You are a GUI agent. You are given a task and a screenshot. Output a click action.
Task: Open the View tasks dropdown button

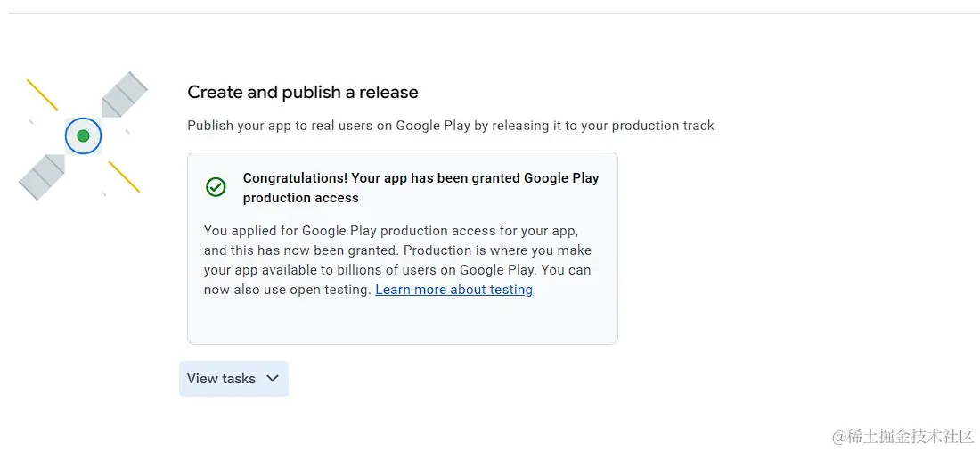point(222,379)
